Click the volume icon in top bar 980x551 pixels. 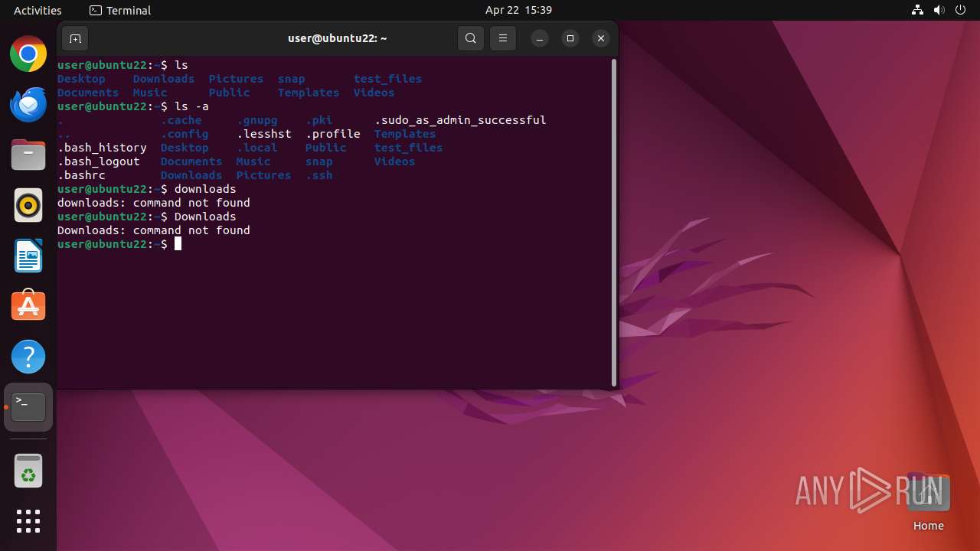pos(939,10)
